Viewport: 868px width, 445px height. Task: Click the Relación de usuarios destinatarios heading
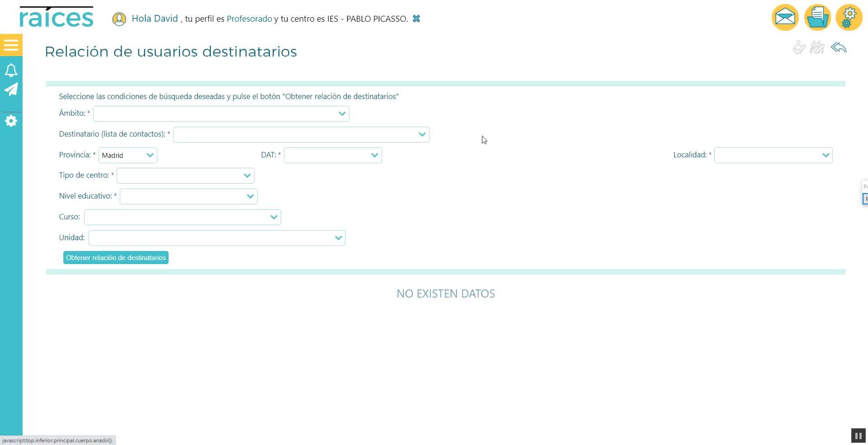click(x=171, y=52)
